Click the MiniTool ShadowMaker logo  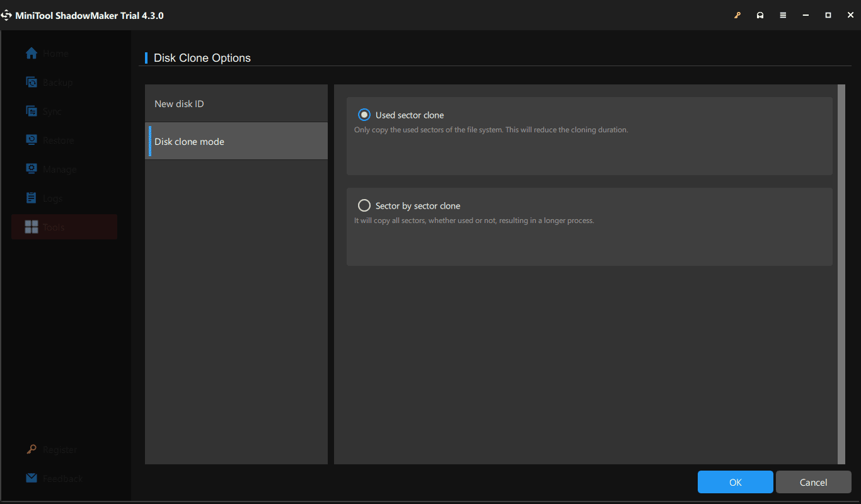[x=7, y=14]
